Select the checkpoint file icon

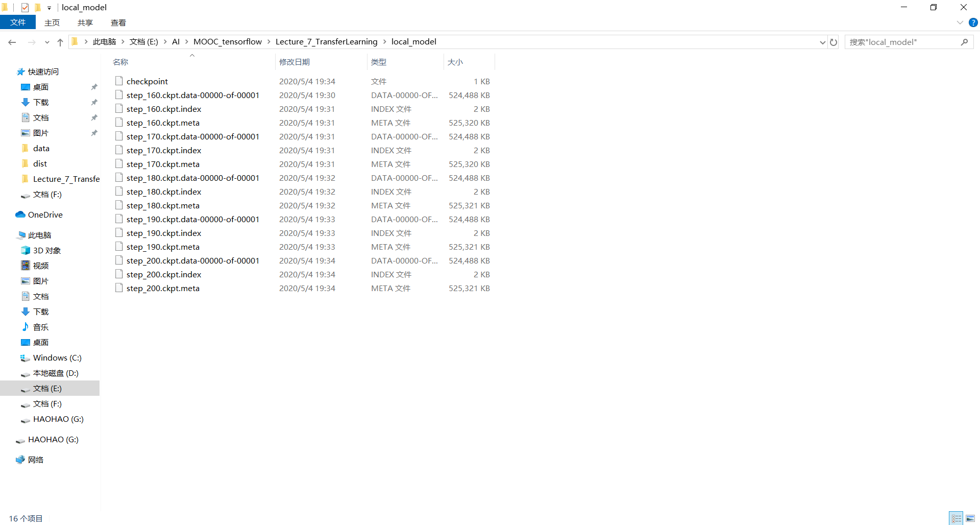coord(119,81)
